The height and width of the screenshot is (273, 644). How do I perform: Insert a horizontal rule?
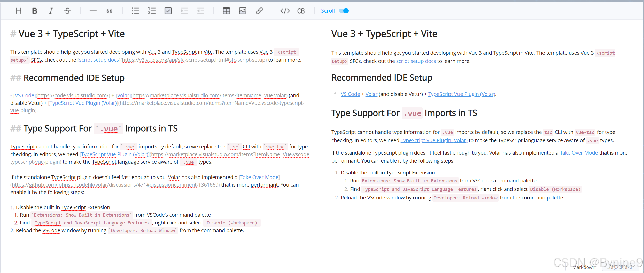[93, 11]
